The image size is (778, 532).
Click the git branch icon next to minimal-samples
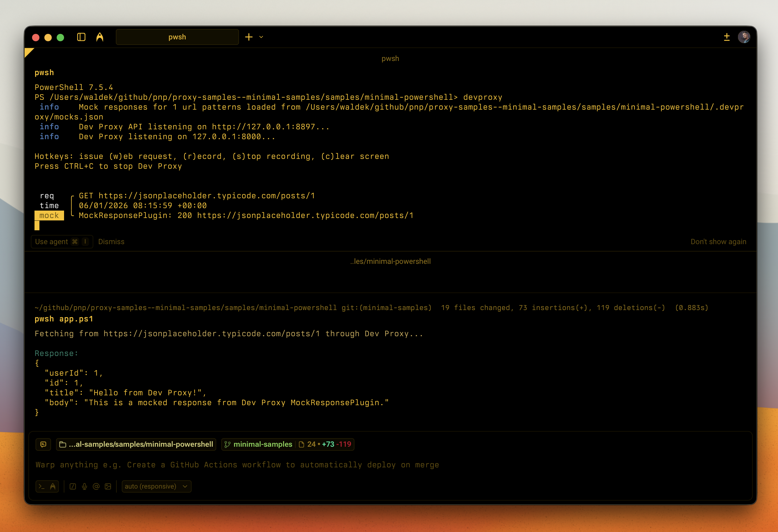tap(228, 444)
